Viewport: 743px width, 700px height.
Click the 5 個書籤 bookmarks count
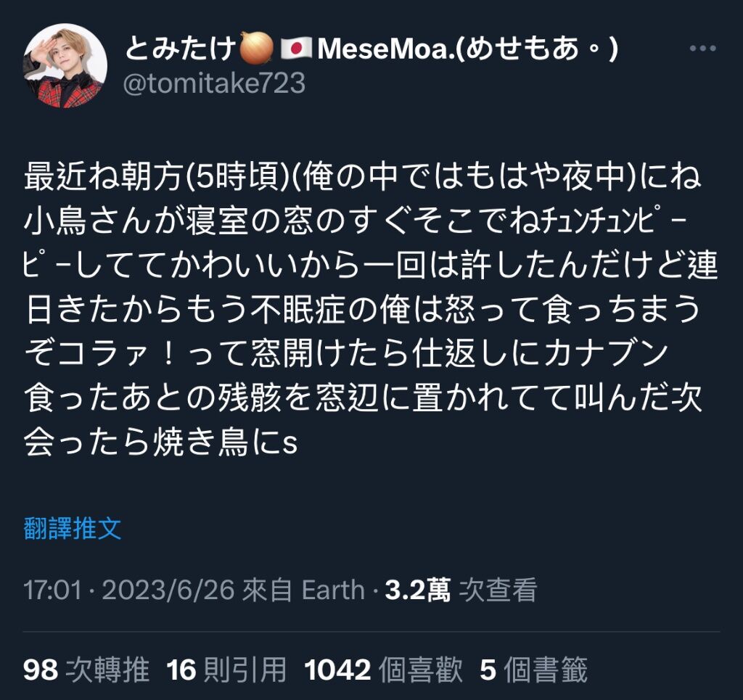(533, 670)
